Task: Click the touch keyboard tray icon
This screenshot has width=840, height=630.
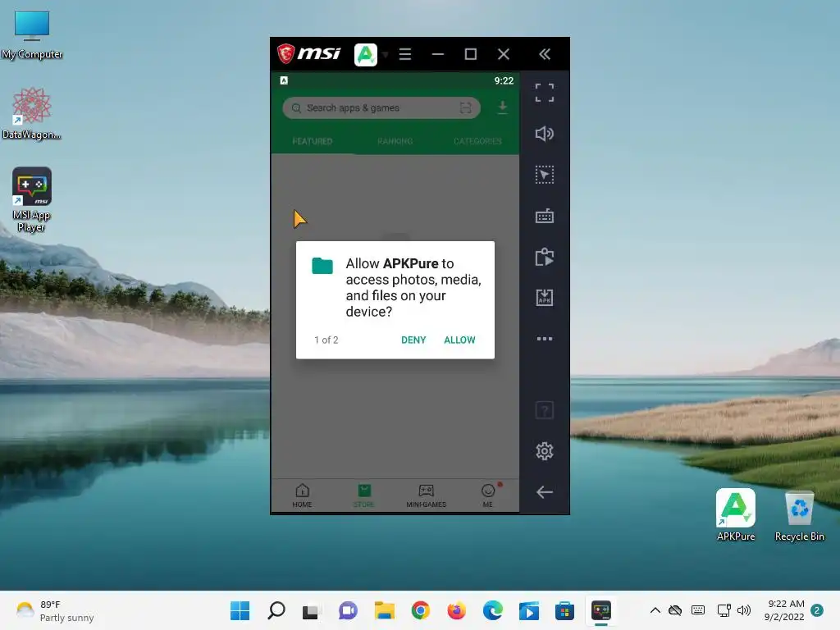Action: pos(698,610)
